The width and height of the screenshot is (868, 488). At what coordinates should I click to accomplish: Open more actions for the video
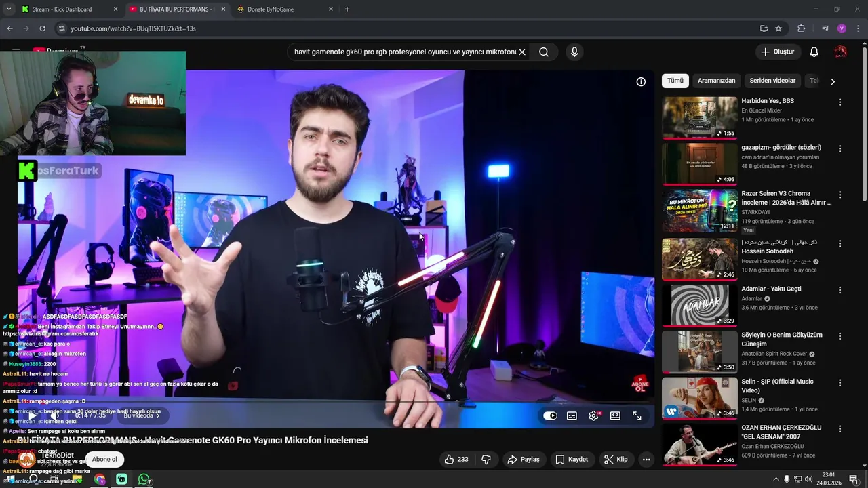(x=646, y=459)
